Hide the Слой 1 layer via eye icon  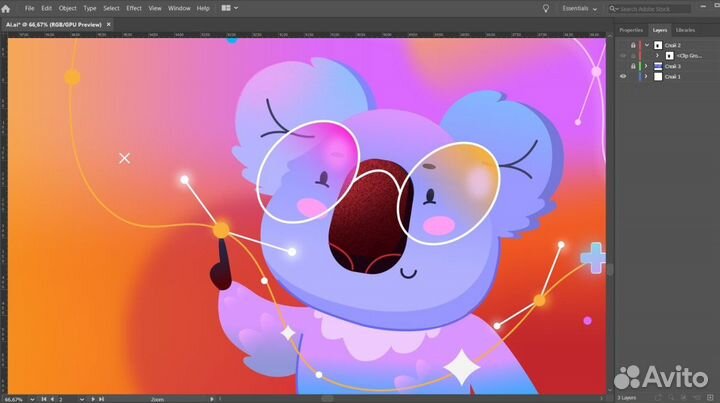623,77
